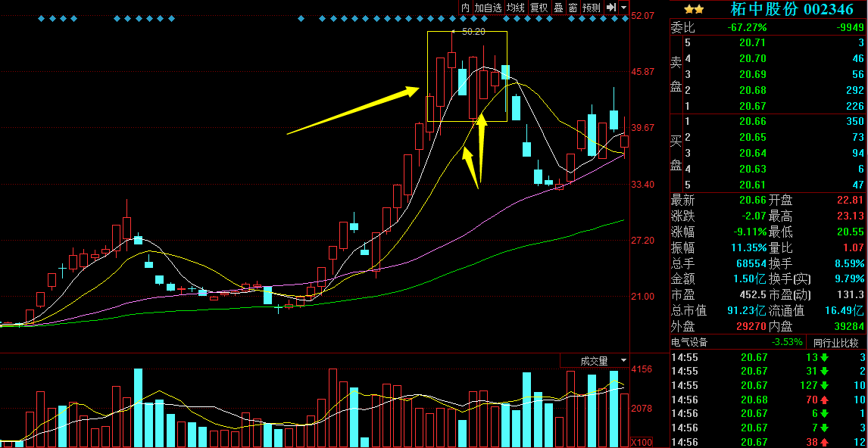The width and height of the screenshot is (868, 448).
Task: Click the two-star rating icon
Action: [694, 9]
